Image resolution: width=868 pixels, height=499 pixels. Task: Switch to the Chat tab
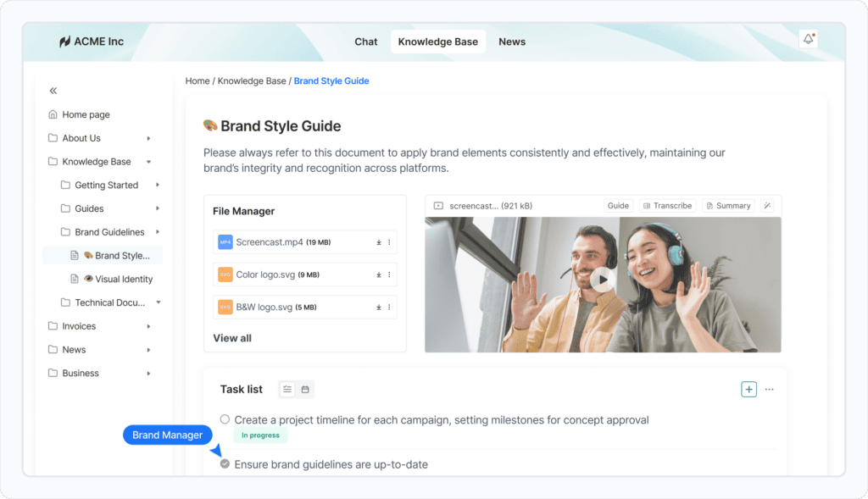point(366,42)
